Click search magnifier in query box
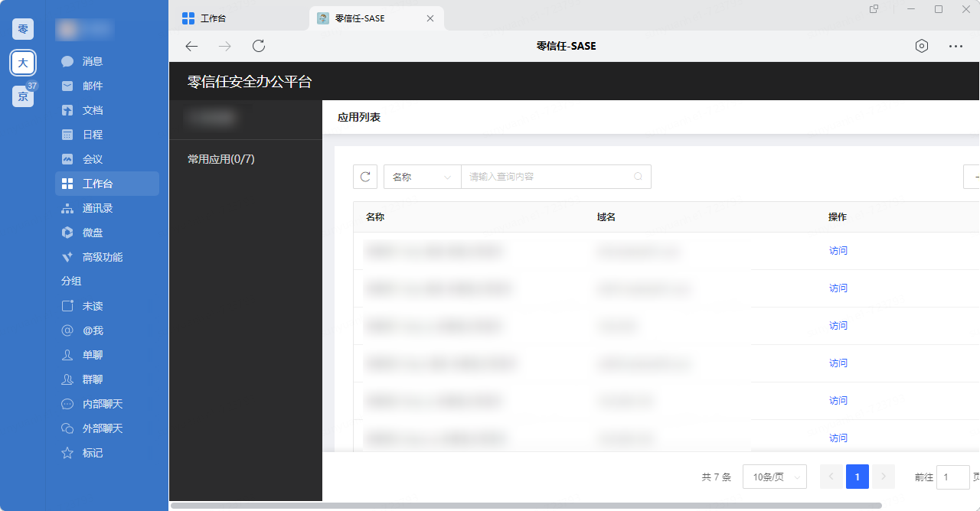The width and height of the screenshot is (980, 511). (639, 177)
